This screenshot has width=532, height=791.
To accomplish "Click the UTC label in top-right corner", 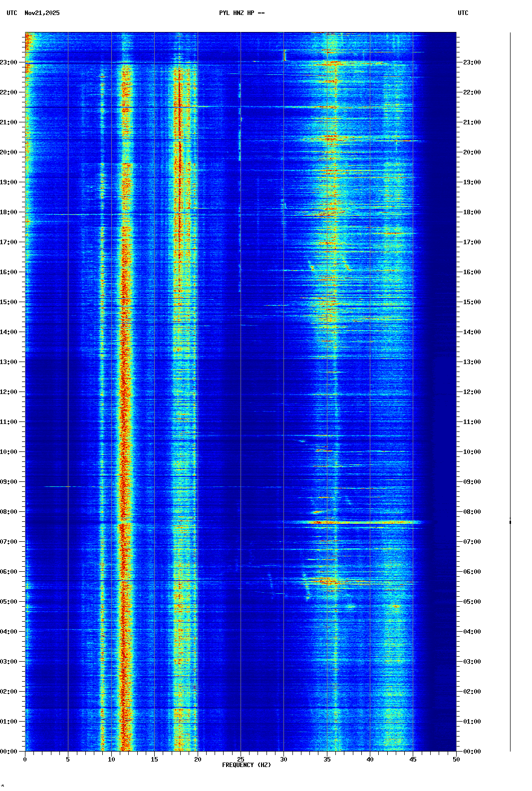I will click(463, 13).
